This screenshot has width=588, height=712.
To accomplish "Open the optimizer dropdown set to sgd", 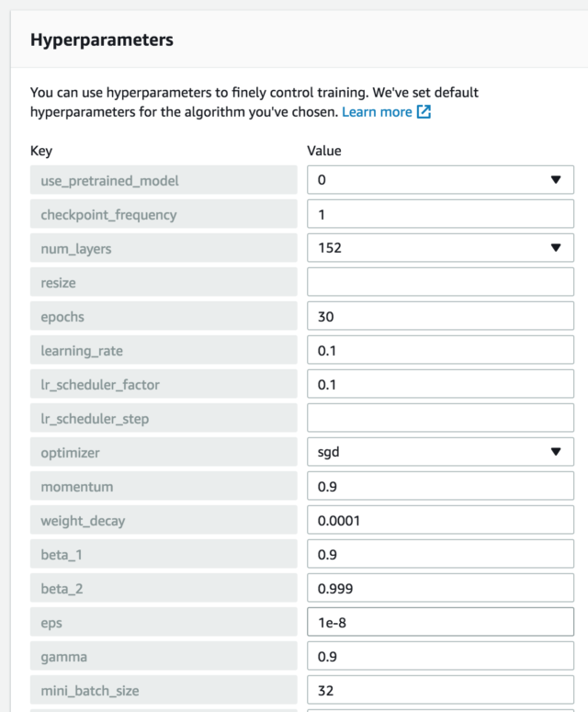I will click(440, 452).
